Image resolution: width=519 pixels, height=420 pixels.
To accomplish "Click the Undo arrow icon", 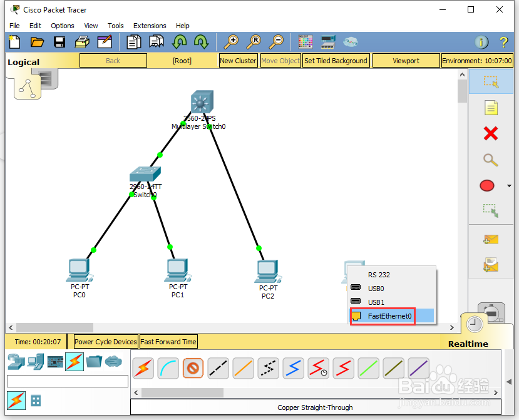I will click(179, 42).
